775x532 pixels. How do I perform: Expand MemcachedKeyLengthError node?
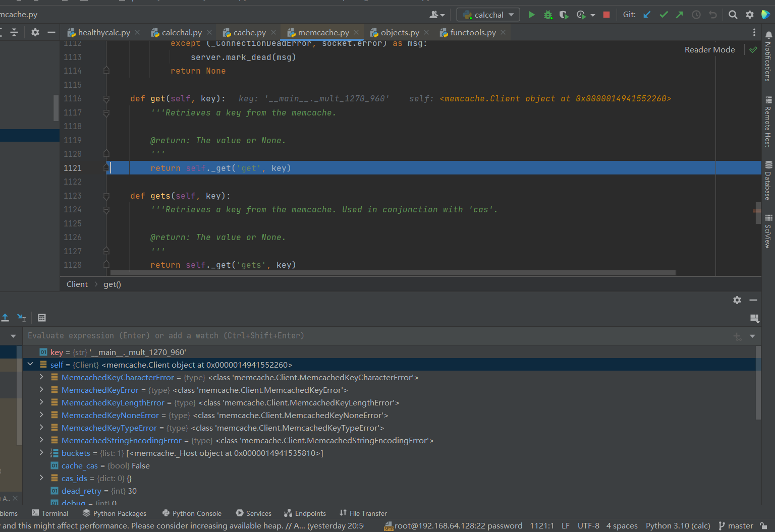(41, 402)
